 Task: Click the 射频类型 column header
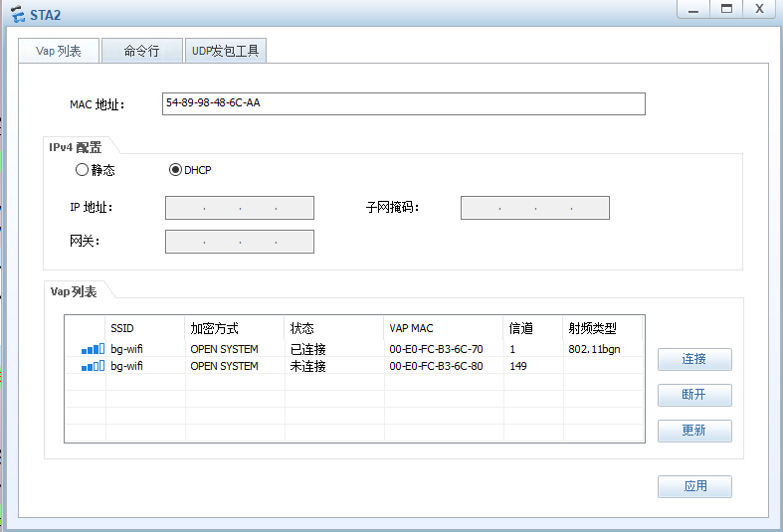(602, 328)
